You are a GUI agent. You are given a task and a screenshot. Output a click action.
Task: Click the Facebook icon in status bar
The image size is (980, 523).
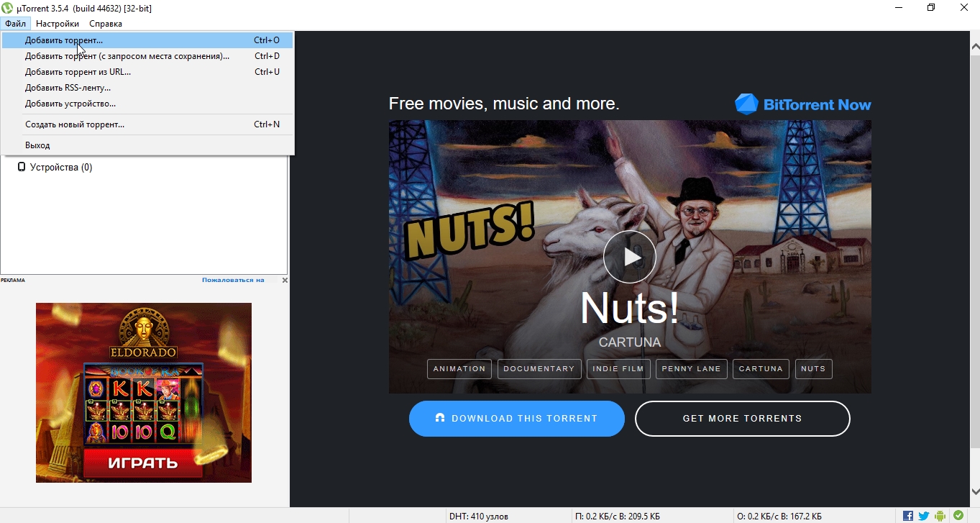click(908, 516)
